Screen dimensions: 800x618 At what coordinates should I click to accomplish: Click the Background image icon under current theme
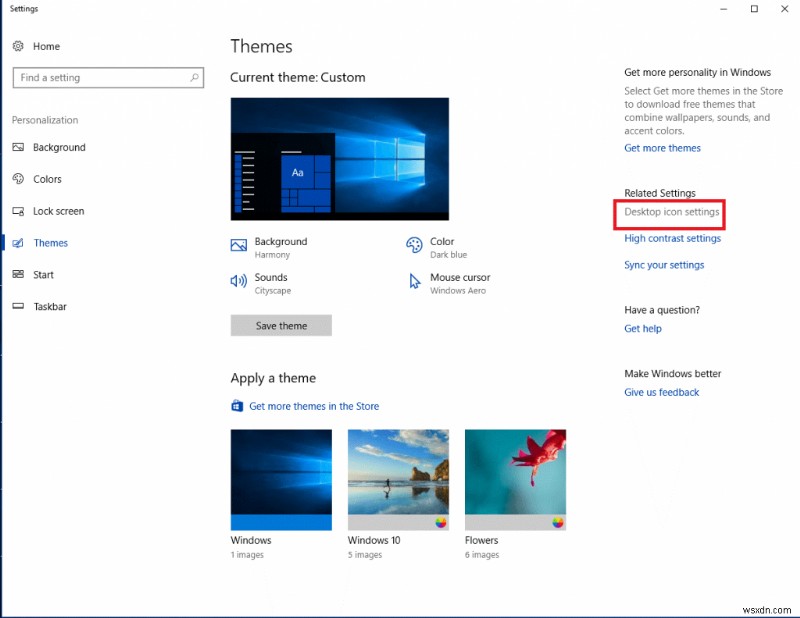pos(239,245)
